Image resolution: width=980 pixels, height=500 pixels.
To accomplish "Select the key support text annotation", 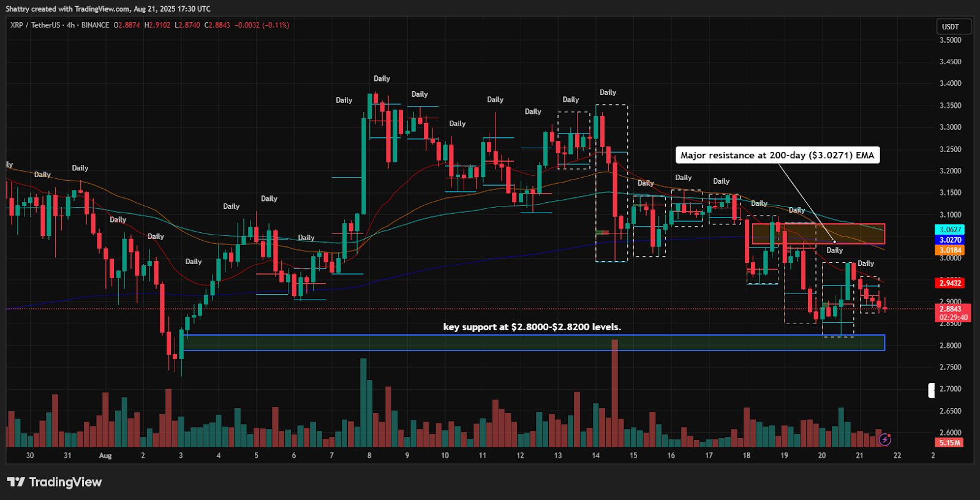I will click(532, 327).
